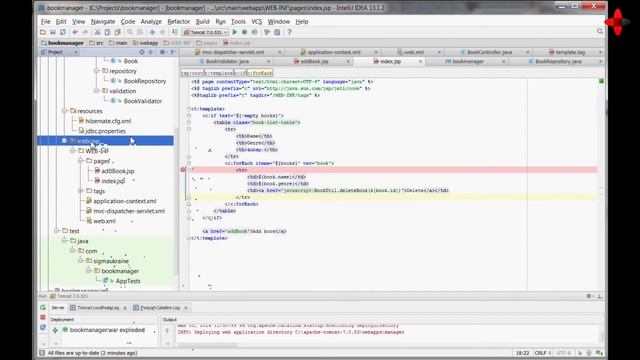Click the Hide Project panel icon
The image size is (640, 360).
point(173,52)
